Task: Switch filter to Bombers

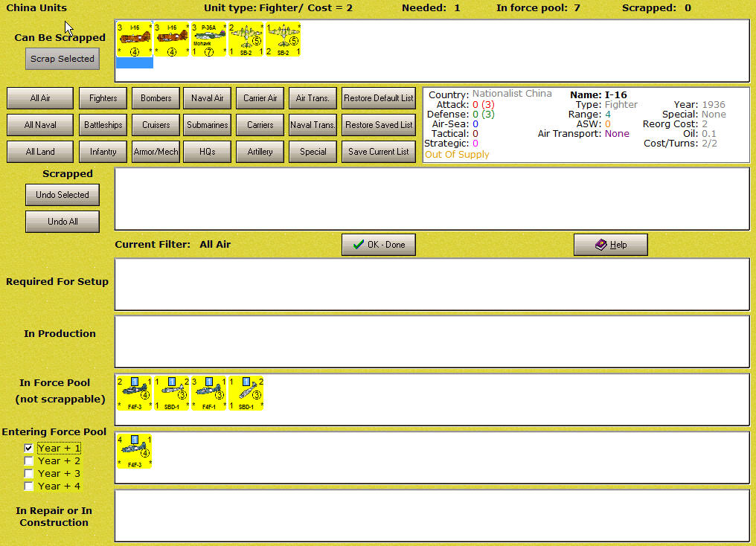Action: click(156, 98)
